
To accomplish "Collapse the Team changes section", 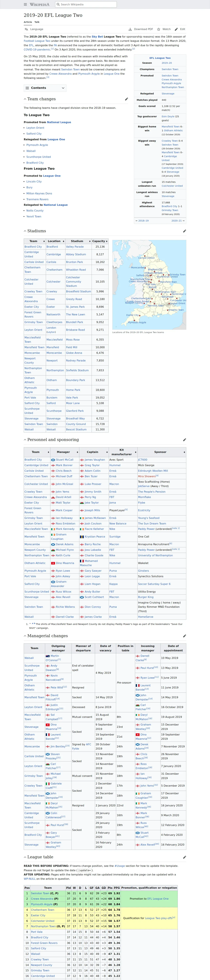I will 25,99.
